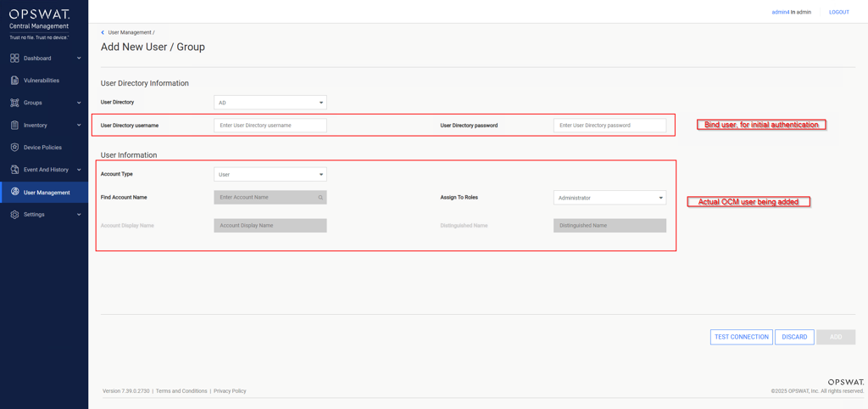Expand the Inventory menu chevron

pos(79,126)
